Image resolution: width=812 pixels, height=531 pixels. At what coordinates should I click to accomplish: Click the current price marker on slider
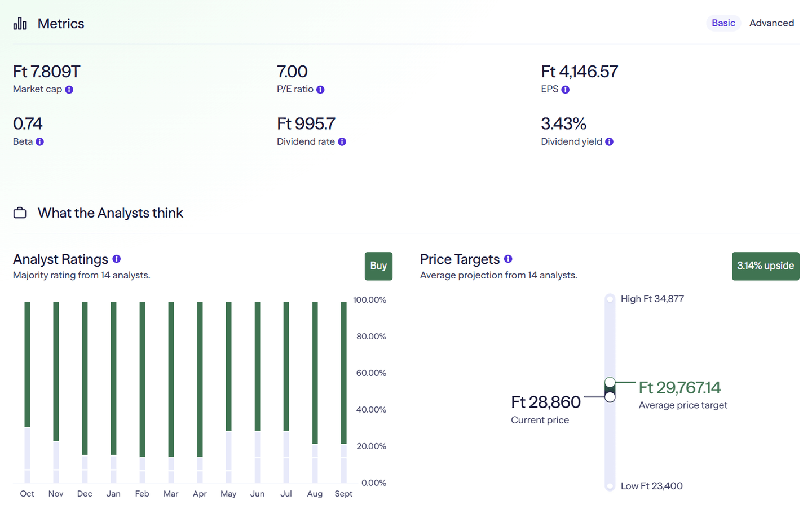[x=610, y=397]
